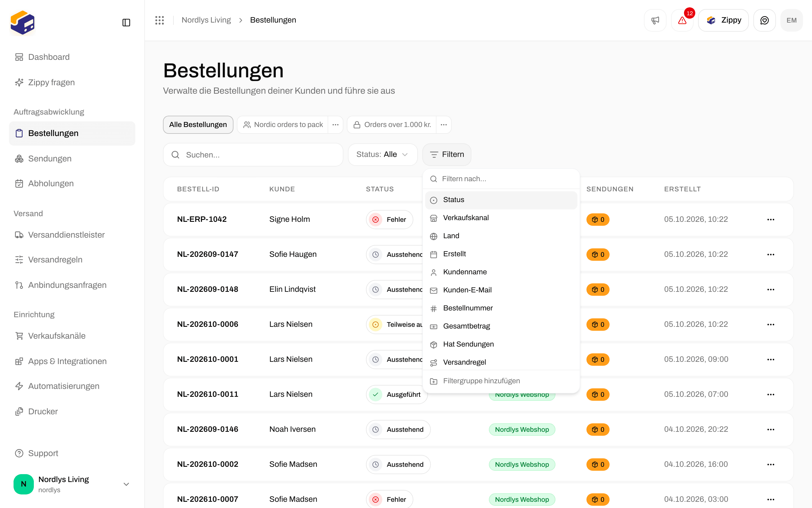Open more options for NL-202609-0146 row
This screenshot has height=508, width=812.
[x=771, y=429]
